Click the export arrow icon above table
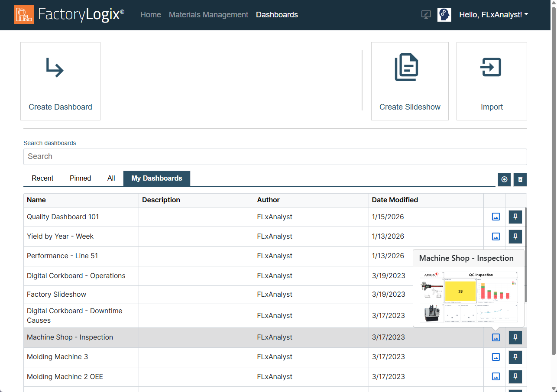Screen dimensions: 557x392 [x=504, y=179]
